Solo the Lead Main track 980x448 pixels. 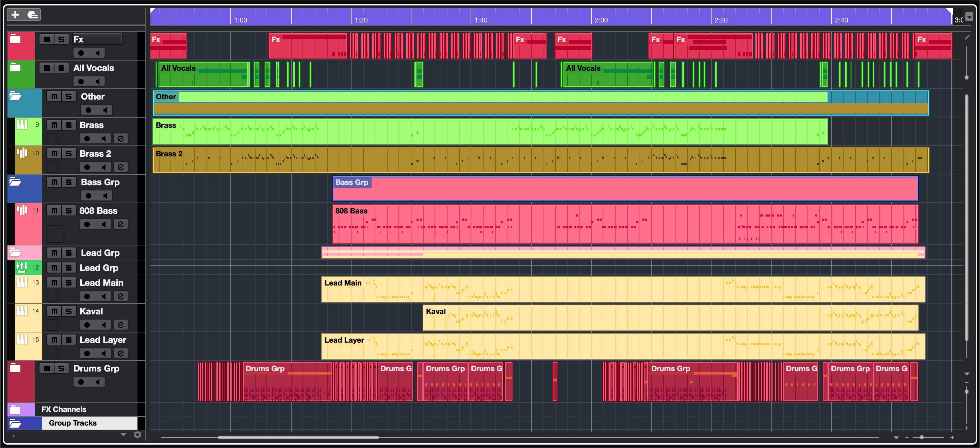(x=69, y=283)
